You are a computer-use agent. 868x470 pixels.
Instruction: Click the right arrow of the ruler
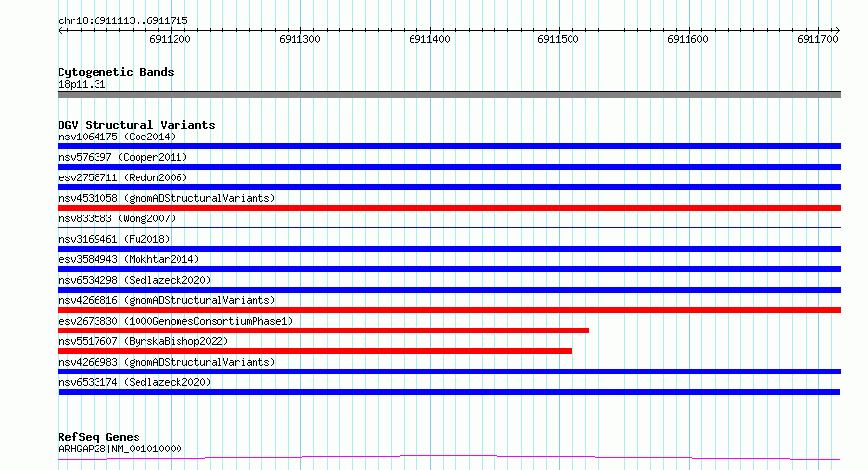pos(837,31)
